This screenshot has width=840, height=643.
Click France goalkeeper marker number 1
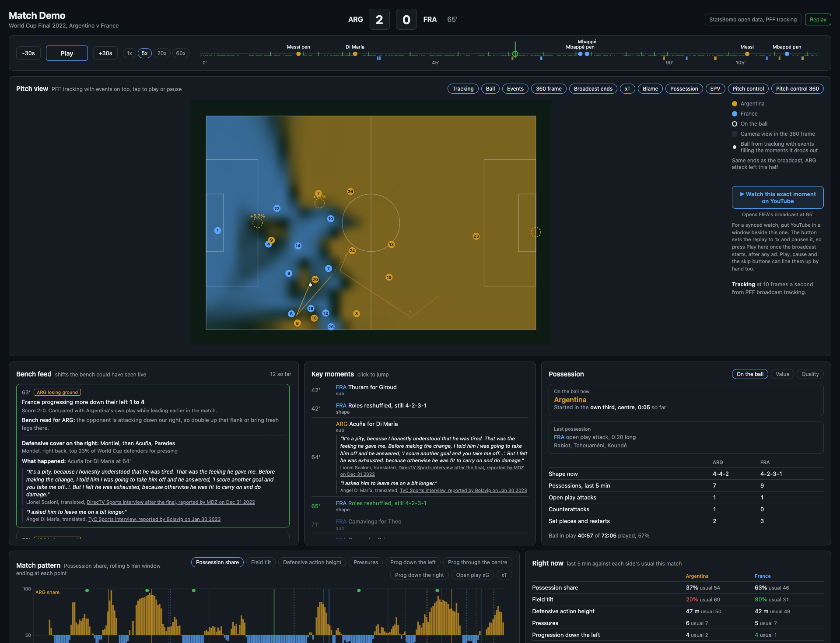[217, 231]
